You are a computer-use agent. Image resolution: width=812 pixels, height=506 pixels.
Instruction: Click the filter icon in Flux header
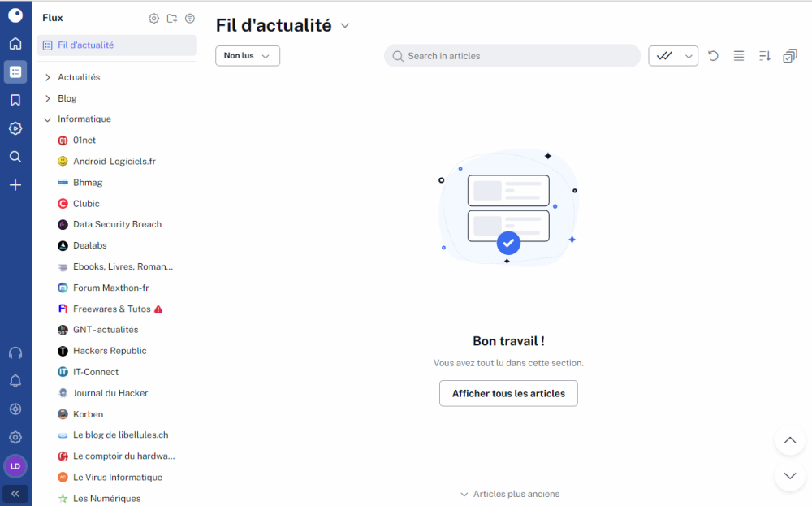(x=190, y=19)
